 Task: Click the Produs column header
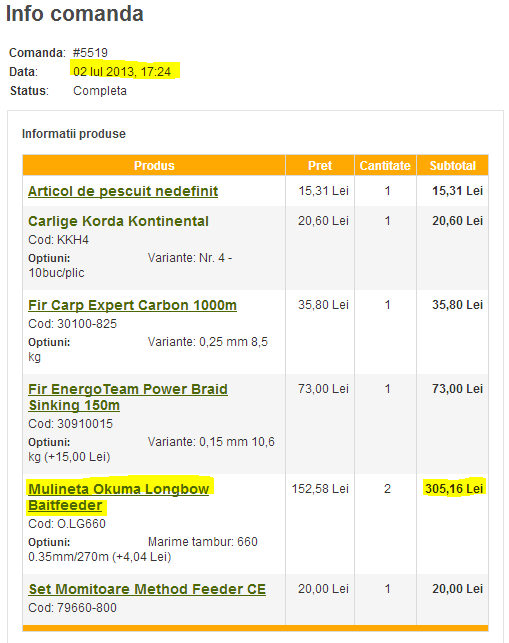click(x=154, y=166)
